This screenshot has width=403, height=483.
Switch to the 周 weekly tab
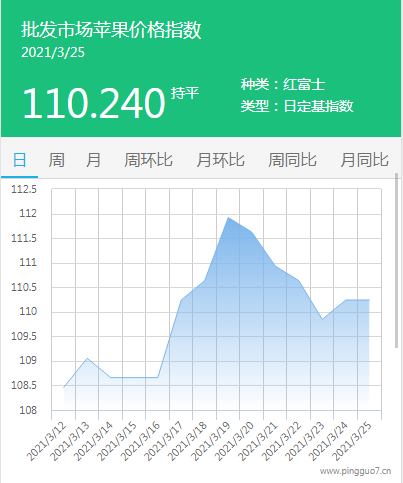(x=56, y=160)
